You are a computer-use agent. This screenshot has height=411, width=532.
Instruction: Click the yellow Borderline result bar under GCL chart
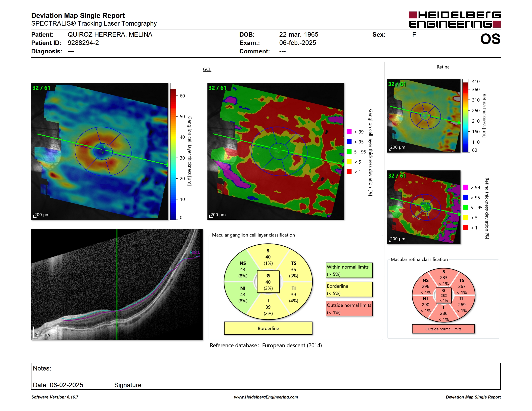[x=268, y=328]
